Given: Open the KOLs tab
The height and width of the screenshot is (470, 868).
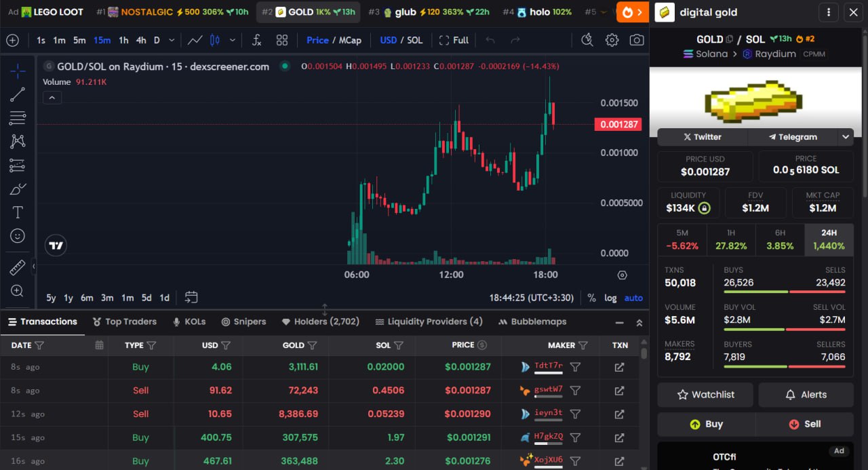Looking at the screenshot, I should [x=189, y=321].
